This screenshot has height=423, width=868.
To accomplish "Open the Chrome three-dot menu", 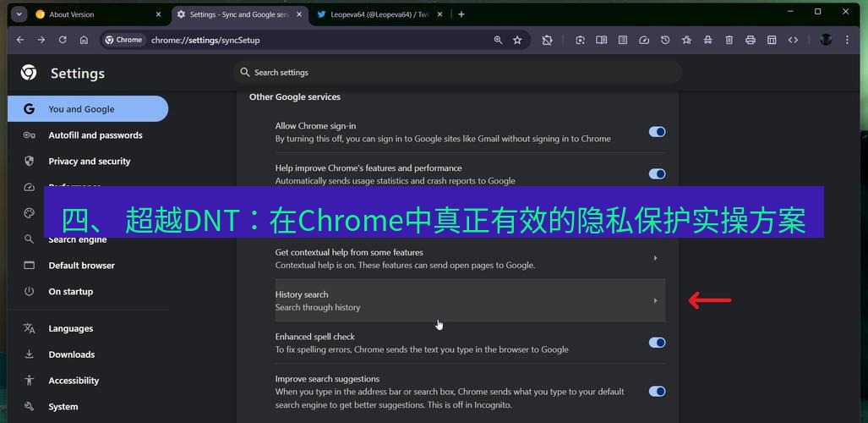I will [847, 40].
